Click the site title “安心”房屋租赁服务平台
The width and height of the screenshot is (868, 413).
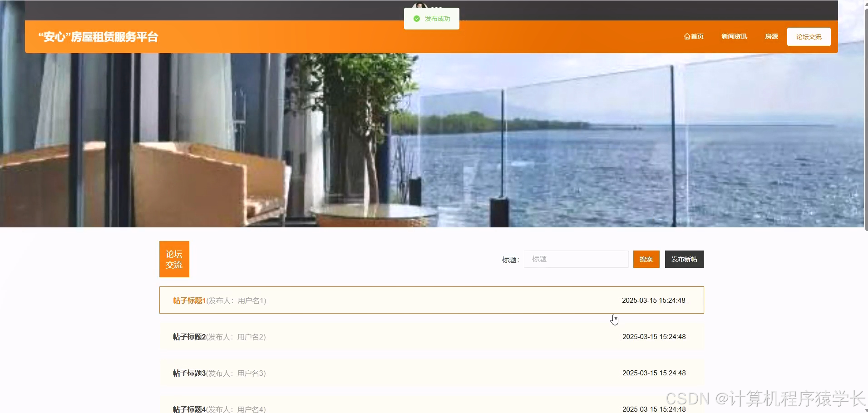click(98, 37)
